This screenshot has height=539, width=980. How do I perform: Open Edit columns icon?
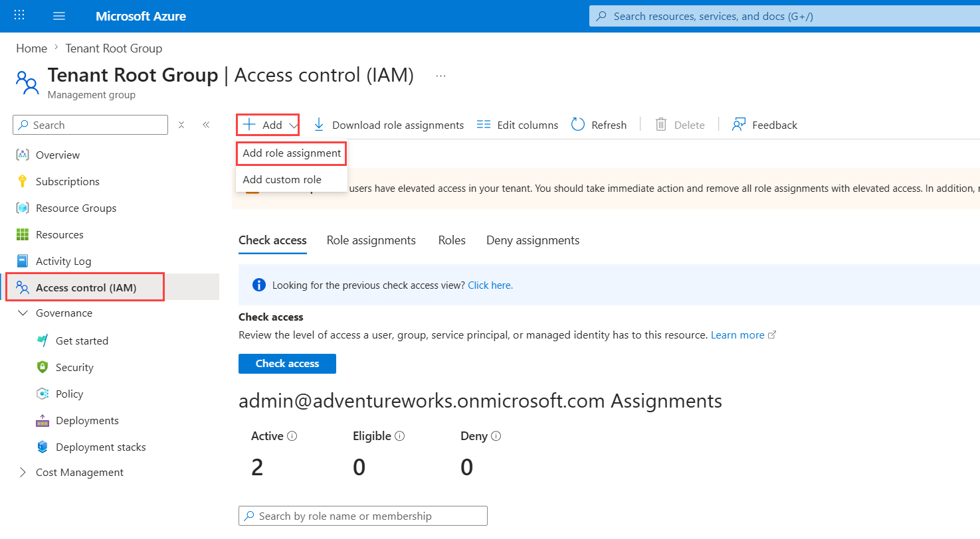(484, 125)
